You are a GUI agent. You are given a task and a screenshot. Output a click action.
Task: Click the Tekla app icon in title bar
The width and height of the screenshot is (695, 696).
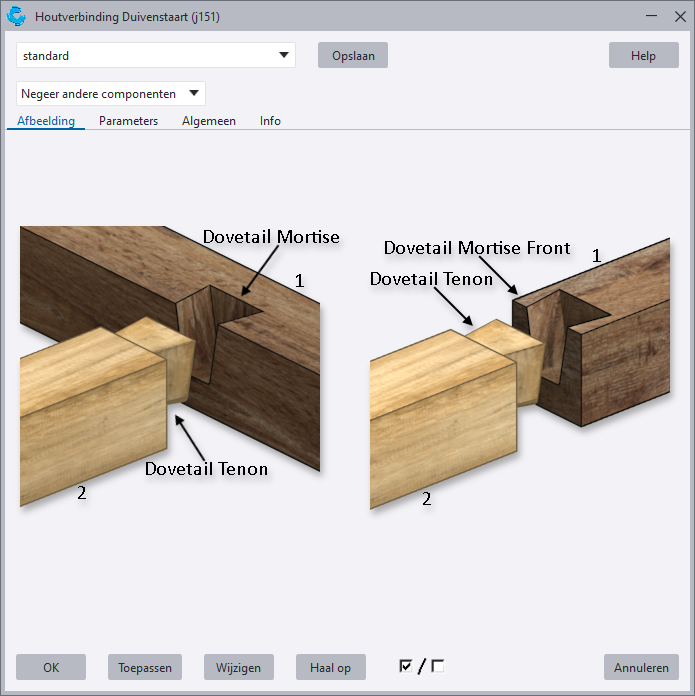coord(16,17)
